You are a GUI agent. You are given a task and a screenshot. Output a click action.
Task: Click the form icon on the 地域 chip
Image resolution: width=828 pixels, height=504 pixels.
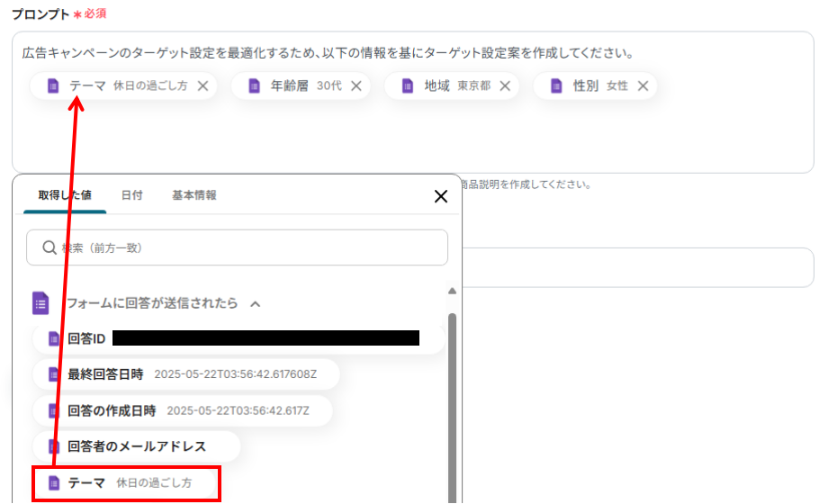(x=408, y=85)
